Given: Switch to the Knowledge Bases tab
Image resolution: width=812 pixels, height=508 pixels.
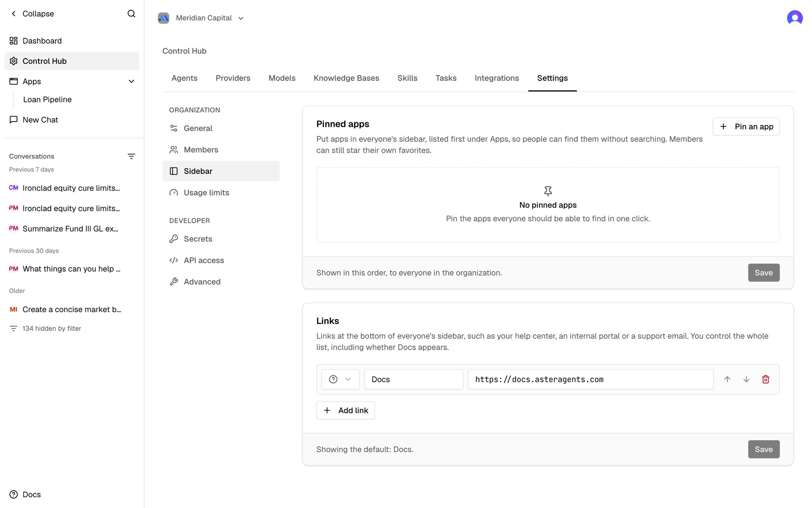Looking at the screenshot, I should [x=346, y=78].
